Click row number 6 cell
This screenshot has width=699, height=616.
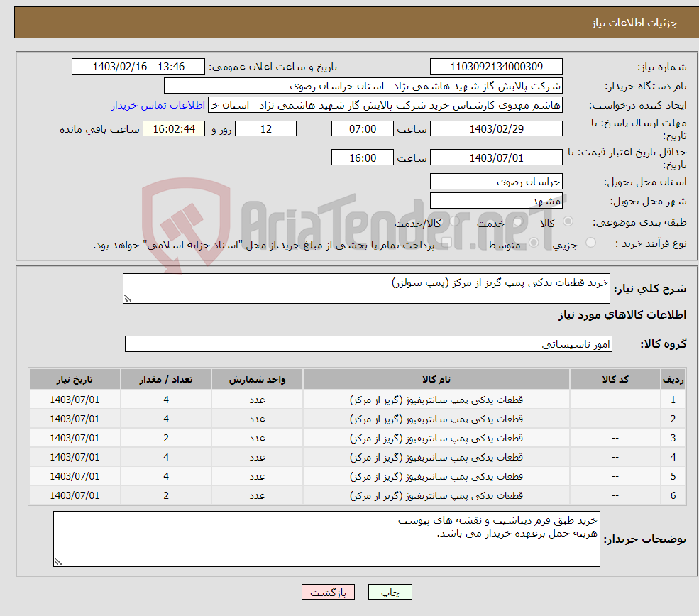point(673,495)
